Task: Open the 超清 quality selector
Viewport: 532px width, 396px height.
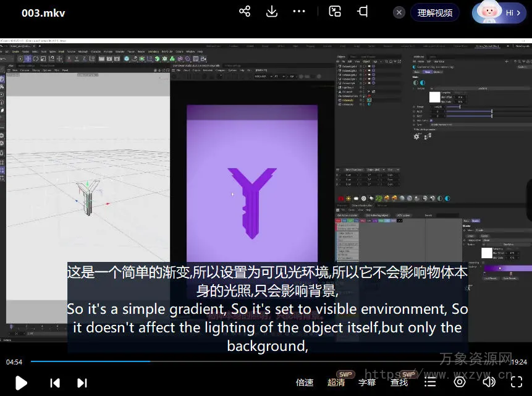Action: click(x=336, y=383)
